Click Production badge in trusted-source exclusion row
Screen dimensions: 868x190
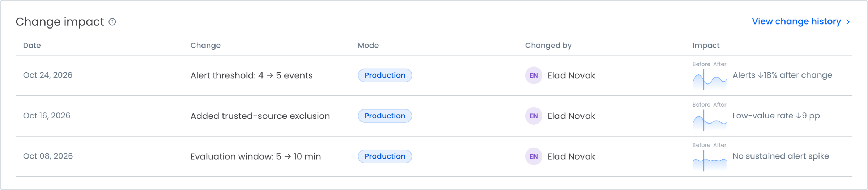385,116
